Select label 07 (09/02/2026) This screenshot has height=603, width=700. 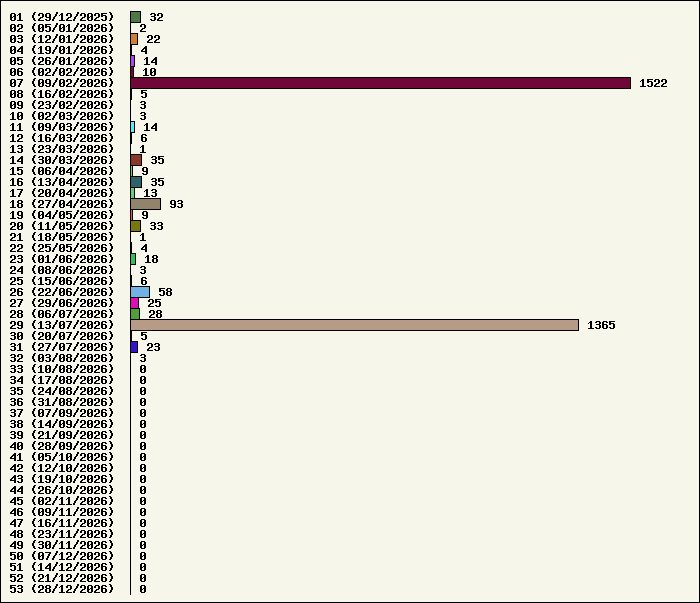pos(62,83)
